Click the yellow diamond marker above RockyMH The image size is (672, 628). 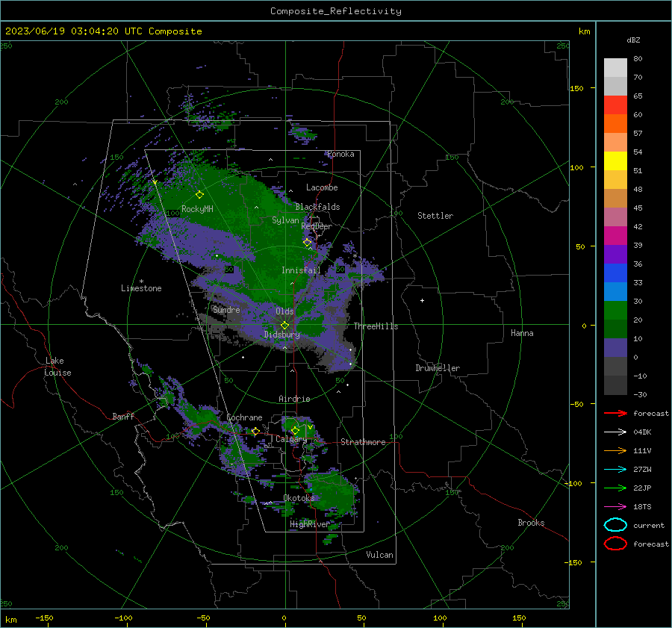[199, 195]
